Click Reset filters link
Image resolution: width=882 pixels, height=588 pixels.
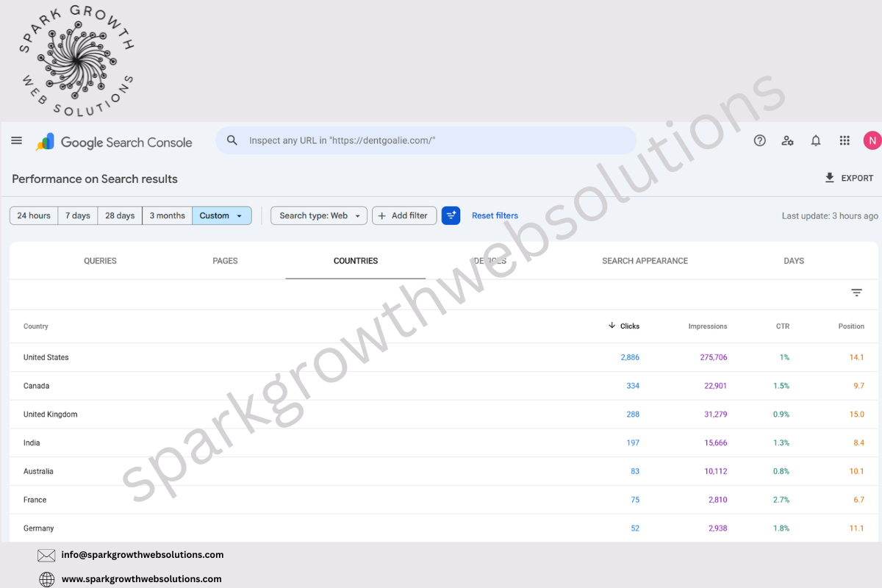coord(495,215)
